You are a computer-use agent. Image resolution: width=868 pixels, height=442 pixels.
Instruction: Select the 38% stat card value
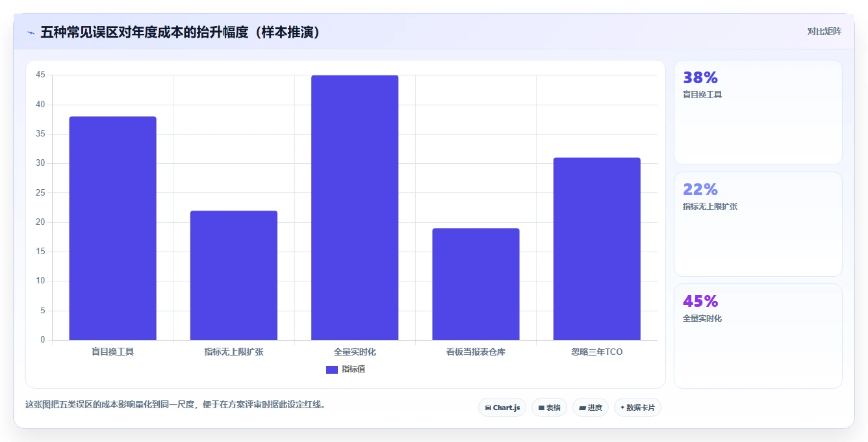pos(700,78)
